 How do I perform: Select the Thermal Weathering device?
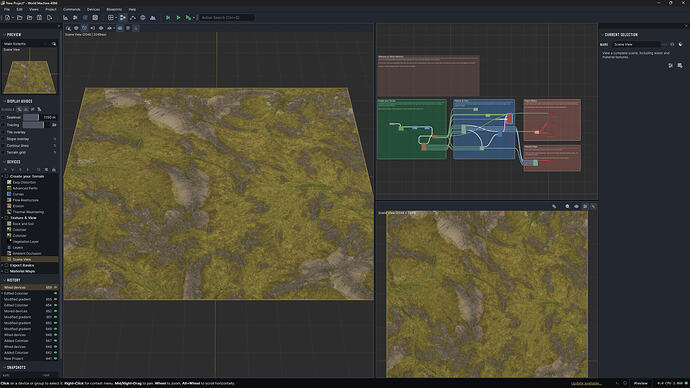(28, 212)
